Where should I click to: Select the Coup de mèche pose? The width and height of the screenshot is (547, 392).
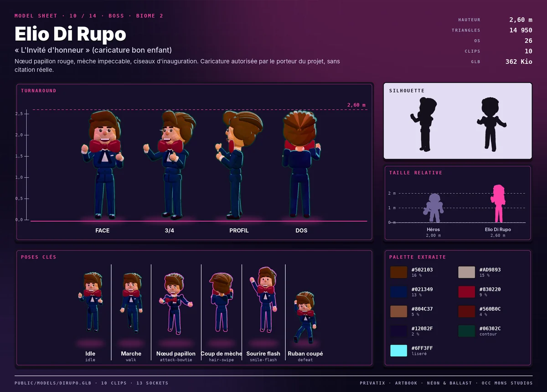[222, 303]
